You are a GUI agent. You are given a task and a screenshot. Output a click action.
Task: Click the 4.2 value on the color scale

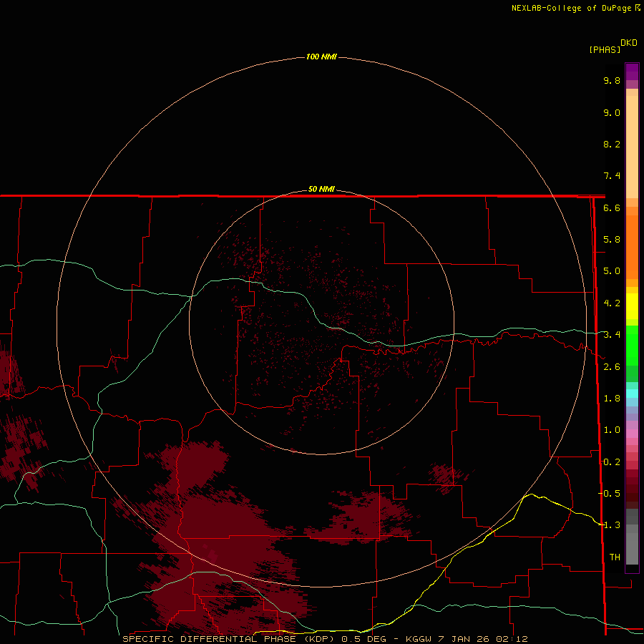click(x=612, y=303)
